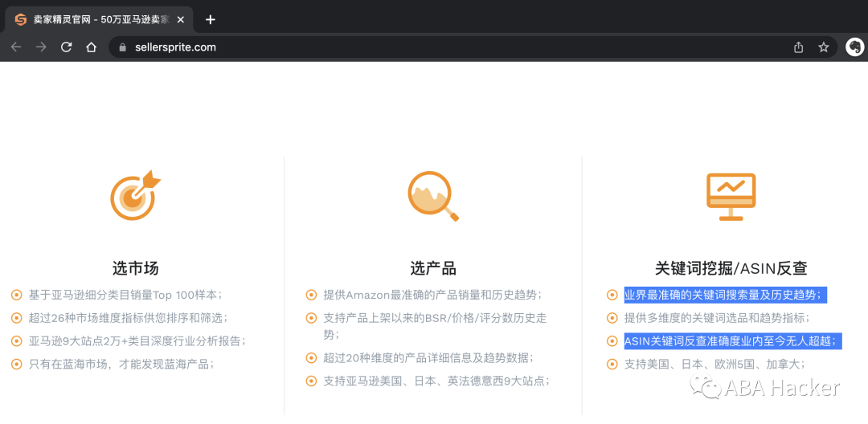
Task: Select the 卖家精灵官网 browser tab
Action: click(100, 20)
